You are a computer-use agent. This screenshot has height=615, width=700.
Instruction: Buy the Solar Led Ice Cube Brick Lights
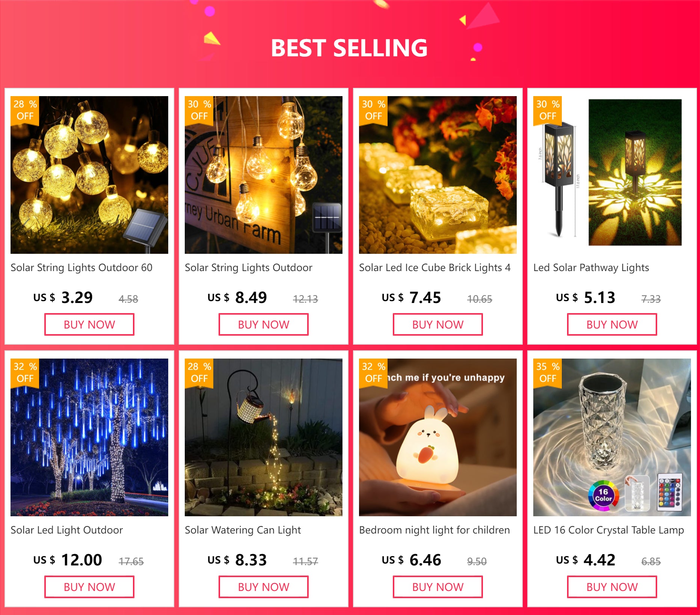[x=438, y=324]
